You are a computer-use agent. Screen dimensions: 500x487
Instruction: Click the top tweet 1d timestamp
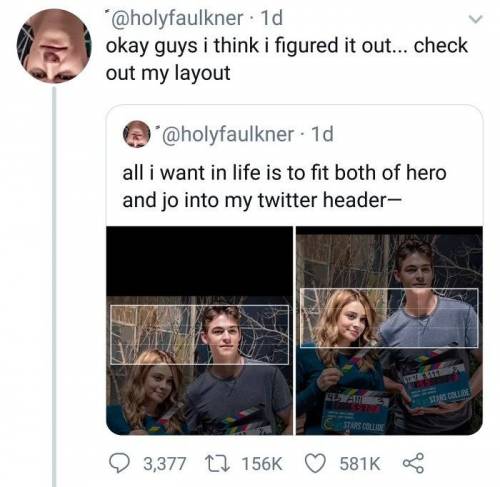(272, 18)
